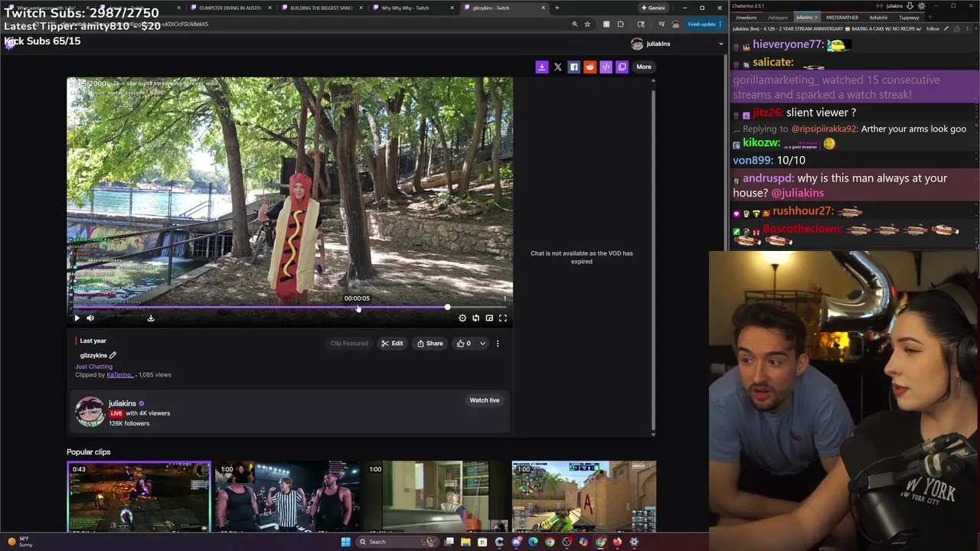Like the clip with thumbs-up button
This screenshot has width=980, height=551.
pos(464,344)
